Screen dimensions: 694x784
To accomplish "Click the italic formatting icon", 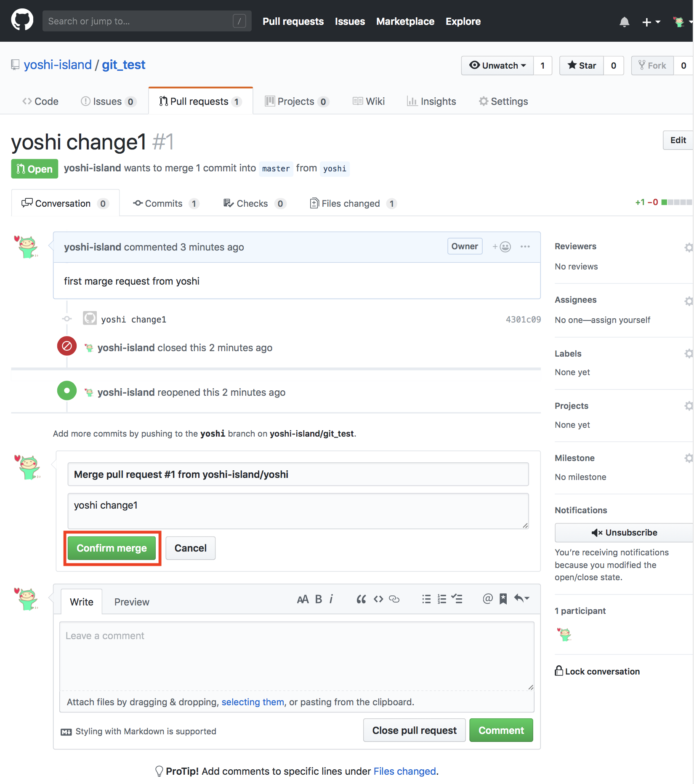I will click(332, 599).
